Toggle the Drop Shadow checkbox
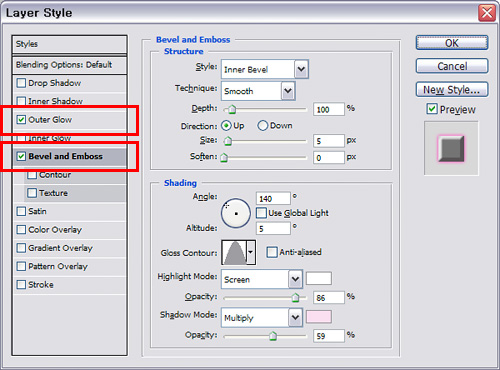Screen dimensions: 500x370 coord(21,83)
